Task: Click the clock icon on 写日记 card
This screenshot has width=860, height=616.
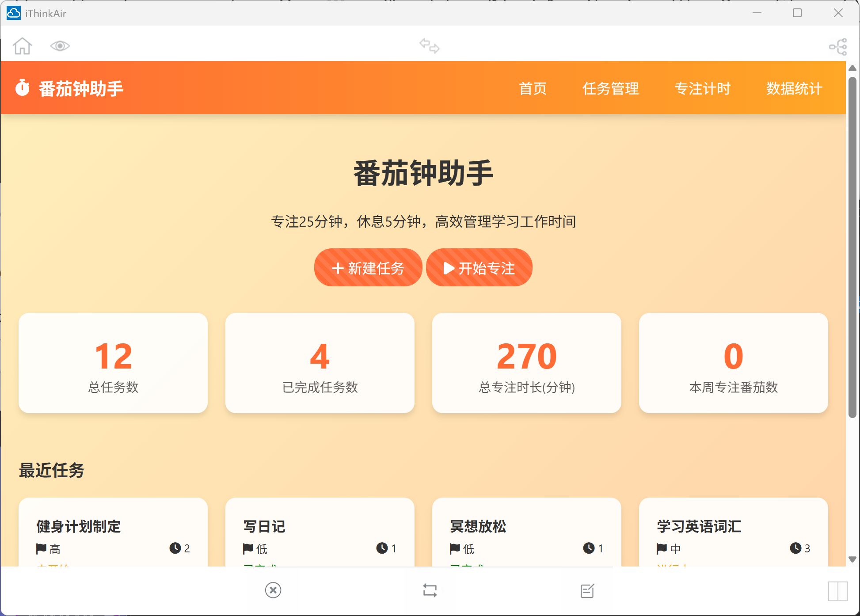Action: (381, 548)
